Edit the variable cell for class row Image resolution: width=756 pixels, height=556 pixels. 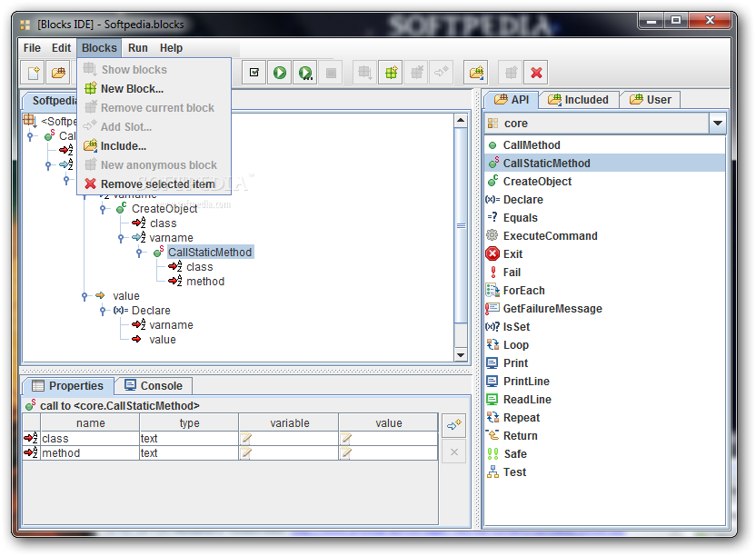288,438
